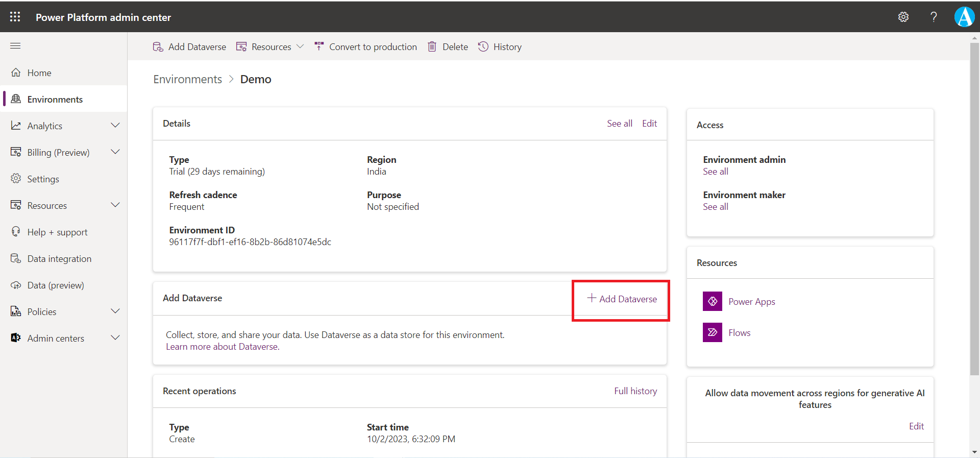Click Convert to production in toolbar
Viewport: 980px width, 458px height.
[x=365, y=47]
